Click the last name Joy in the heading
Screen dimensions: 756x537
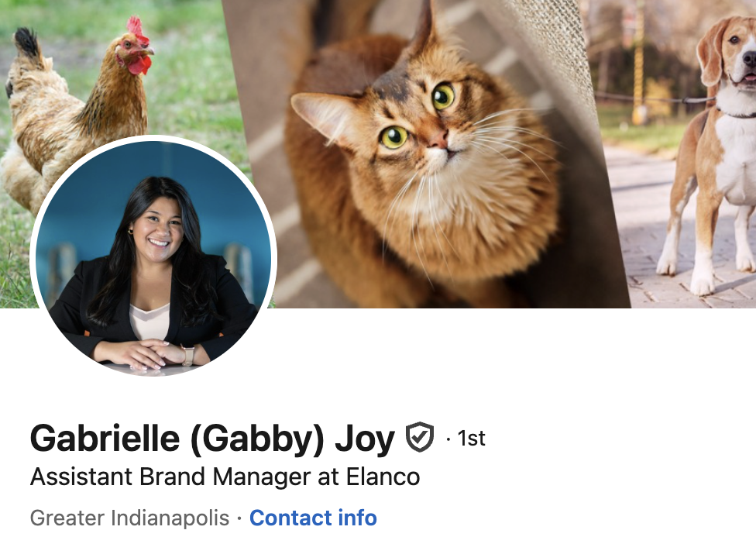(365, 440)
